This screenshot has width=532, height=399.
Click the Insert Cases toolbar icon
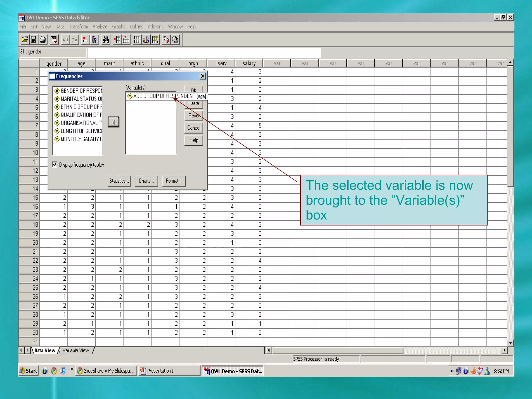pyautogui.click(x=117, y=40)
